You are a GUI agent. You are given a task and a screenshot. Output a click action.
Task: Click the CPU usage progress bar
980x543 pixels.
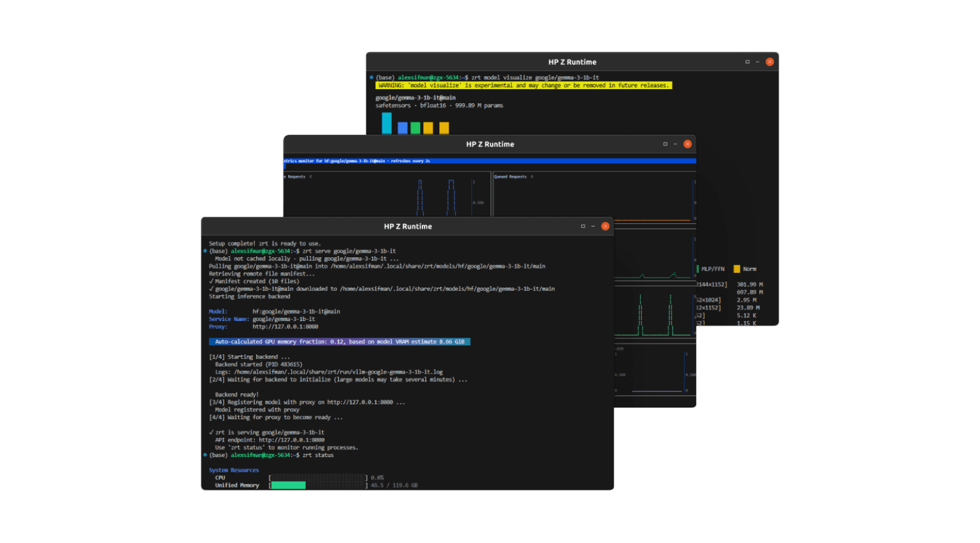318,477
